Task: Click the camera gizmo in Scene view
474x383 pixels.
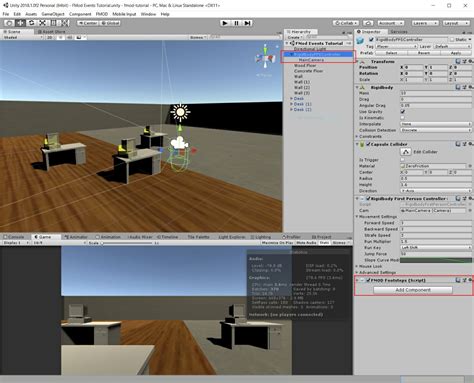Action: pyautogui.click(x=179, y=143)
